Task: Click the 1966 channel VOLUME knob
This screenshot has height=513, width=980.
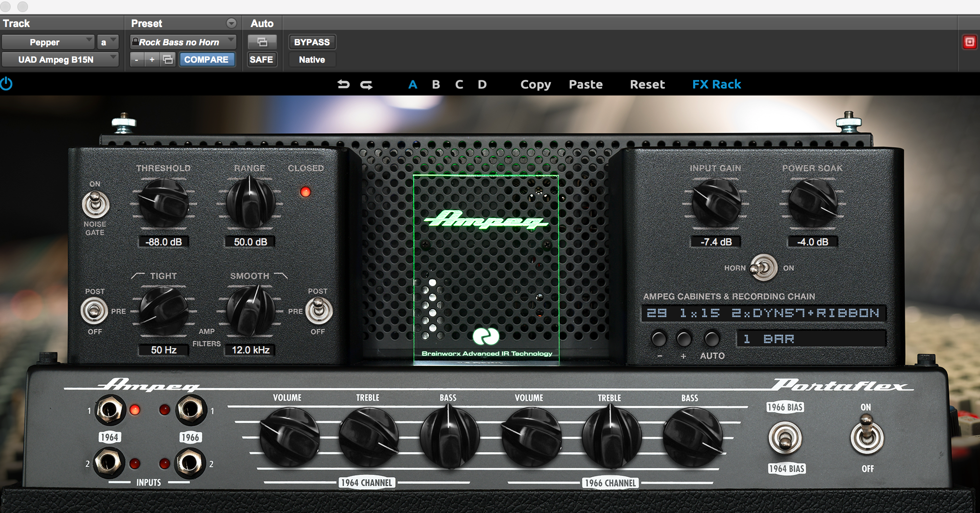Action: click(x=531, y=438)
